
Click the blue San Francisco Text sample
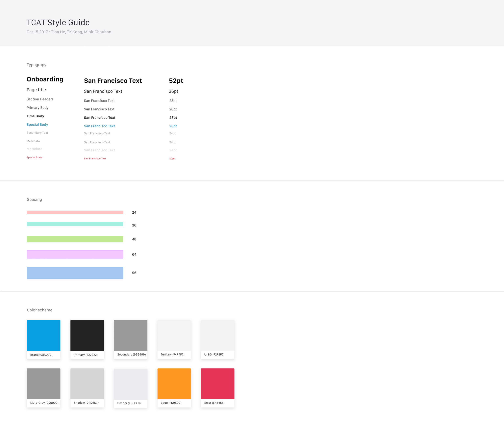click(x=99, y=126)
